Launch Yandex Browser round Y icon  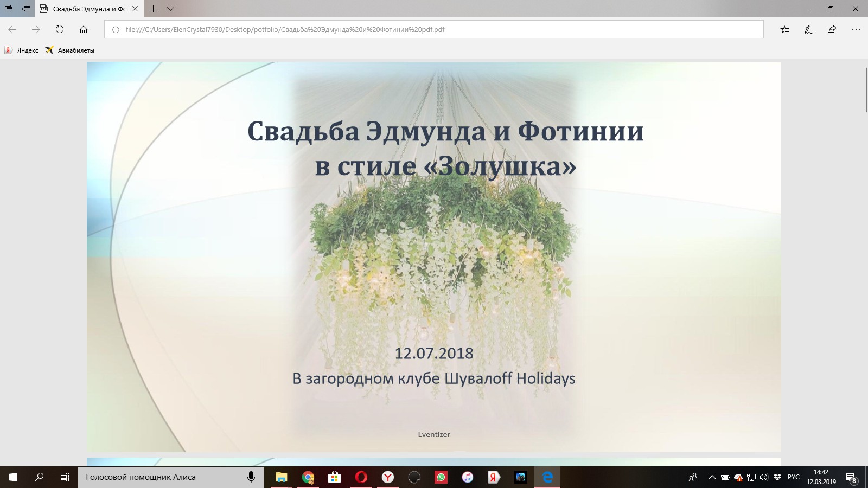(387, 477)
